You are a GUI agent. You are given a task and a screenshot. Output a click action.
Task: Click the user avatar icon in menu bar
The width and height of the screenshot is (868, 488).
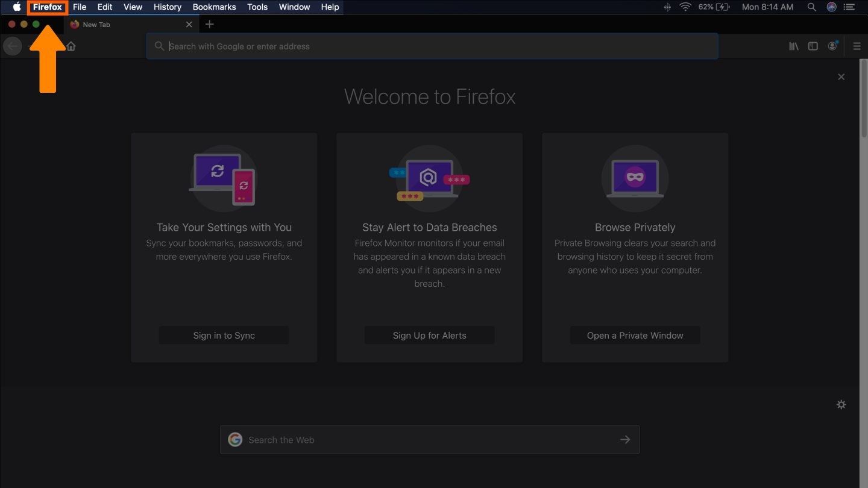click(831, 7)
